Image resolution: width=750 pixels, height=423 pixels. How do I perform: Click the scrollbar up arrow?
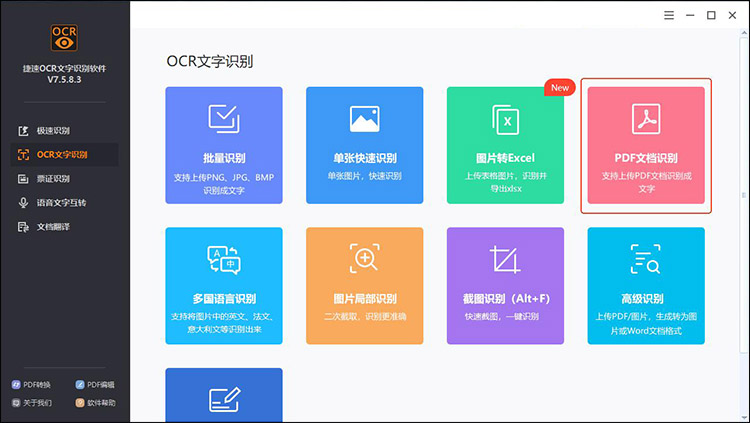pyautogui.click(x=744, y=33)
